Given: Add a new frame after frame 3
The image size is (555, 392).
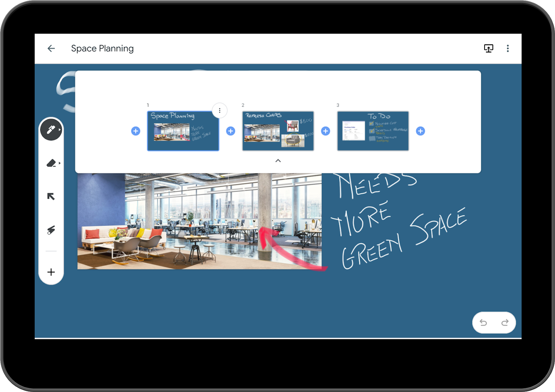Looking at the screenshot, I should point(420,131).
